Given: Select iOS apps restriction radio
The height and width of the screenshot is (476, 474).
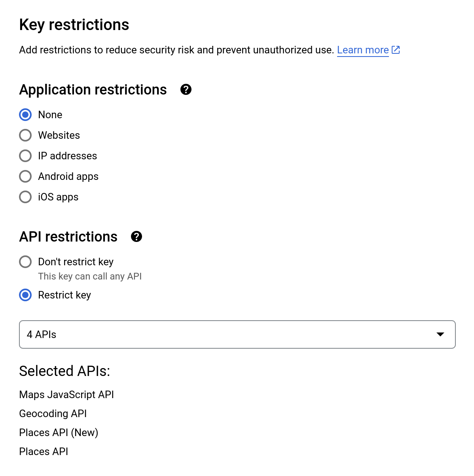Looking at the screenshot, I should (x=25, y=197).
